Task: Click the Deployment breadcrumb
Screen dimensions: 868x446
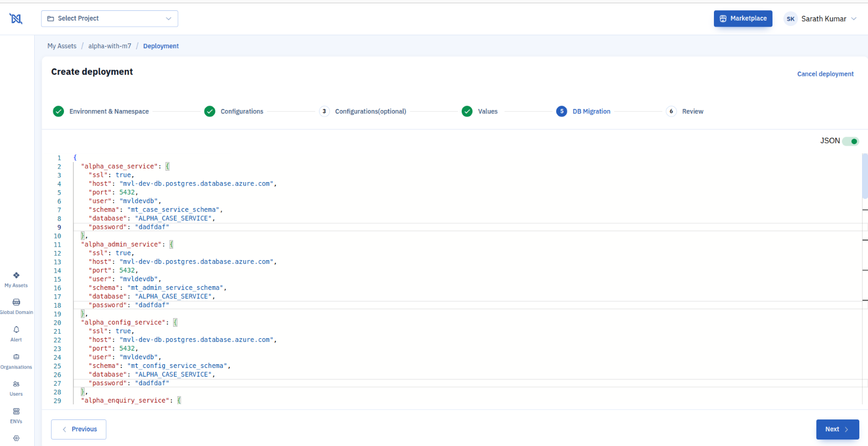Action: point(161,46)
